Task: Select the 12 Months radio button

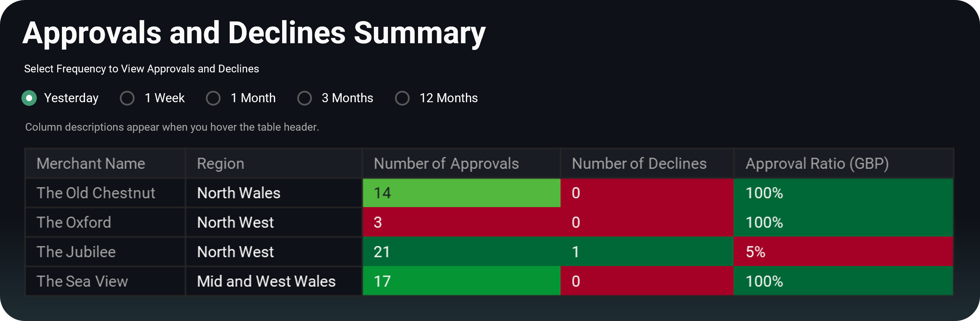Action: tap(402, 98)
